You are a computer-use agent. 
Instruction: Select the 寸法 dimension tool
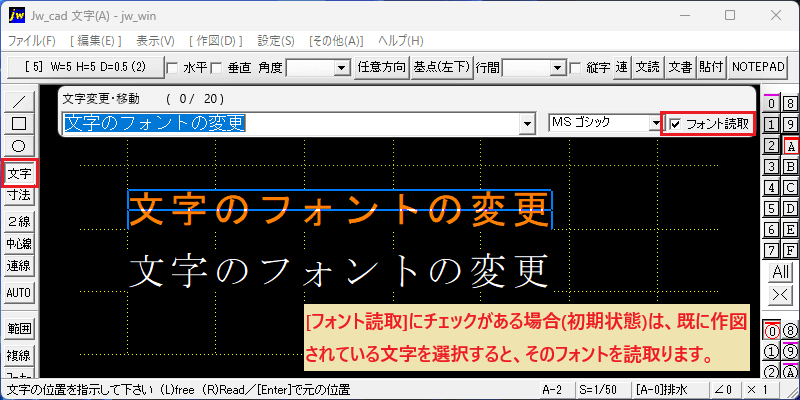click(19, 195)
